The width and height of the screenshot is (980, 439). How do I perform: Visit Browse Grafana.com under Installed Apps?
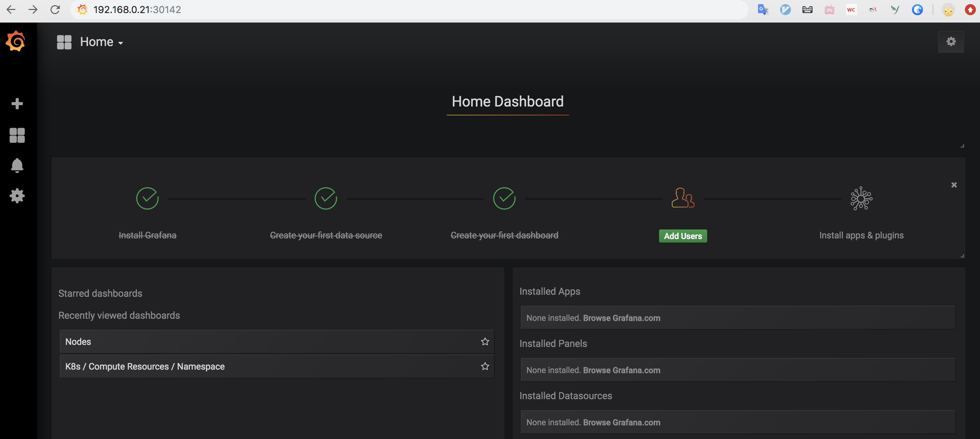tap(622, 318)
